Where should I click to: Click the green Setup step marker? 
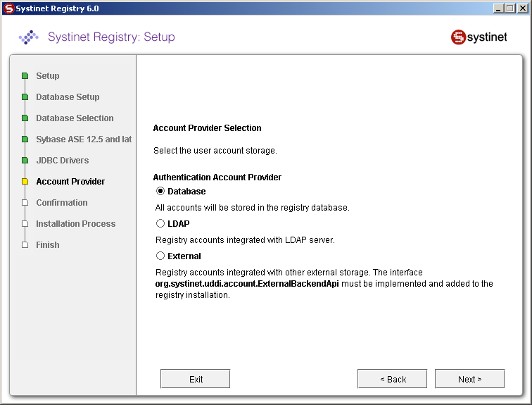[x=25, y=75]
